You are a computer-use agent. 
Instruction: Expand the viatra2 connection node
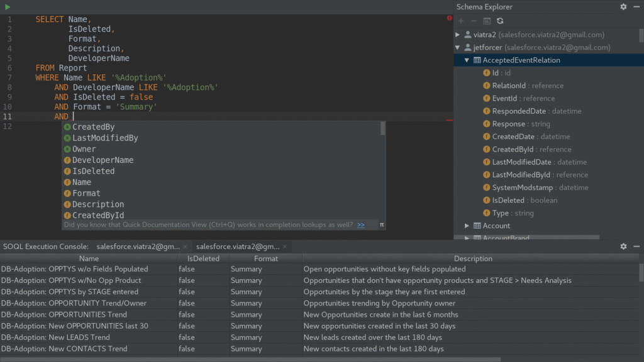coord(458,35)
